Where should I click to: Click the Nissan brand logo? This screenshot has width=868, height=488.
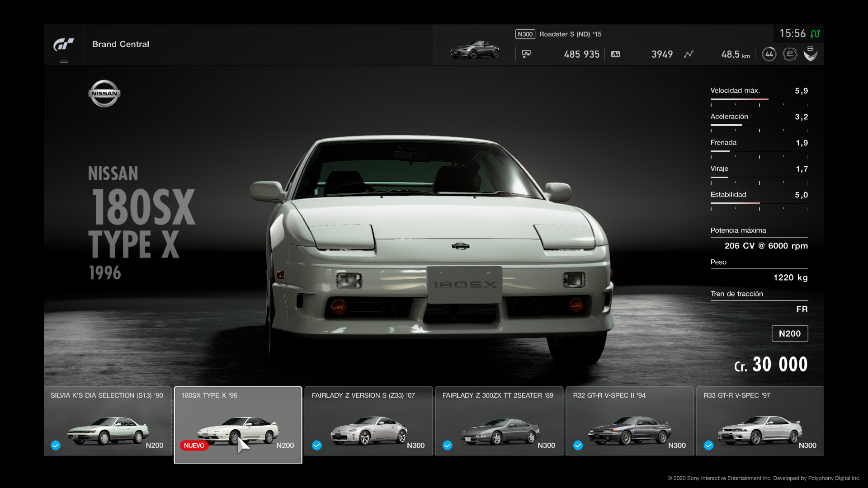(104, 94)
